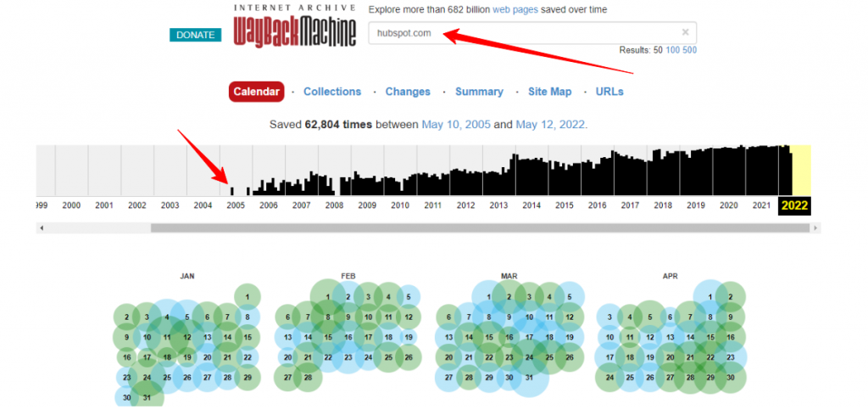Image resolution: width=868 pixels, height=415 pixels.
Task: Select year 2005 on the timeline
Action: [x=236, y=205]
